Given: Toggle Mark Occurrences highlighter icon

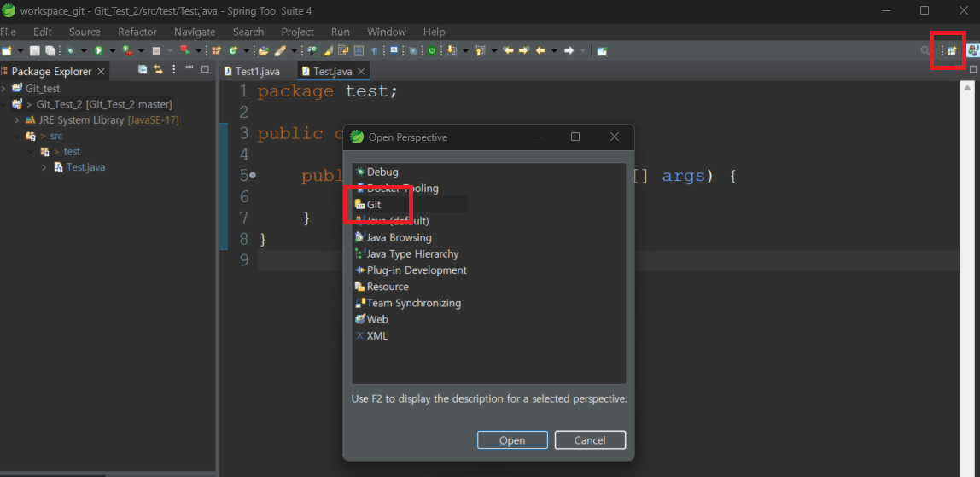Looking at the screenshot, I should click(x=329, y=50).
